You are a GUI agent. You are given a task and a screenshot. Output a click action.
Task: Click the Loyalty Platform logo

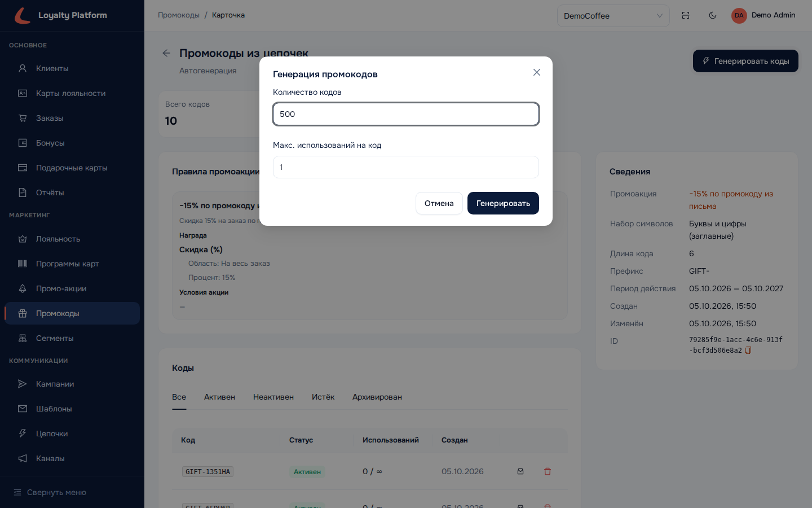(61, 15)
